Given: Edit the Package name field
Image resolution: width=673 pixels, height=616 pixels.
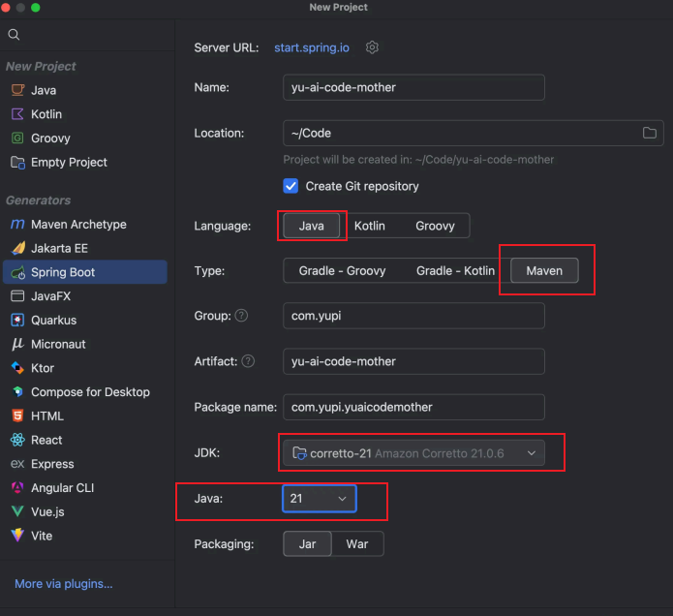Looking at the screenshot, I should pyautogui.click(x=413, y=407).
